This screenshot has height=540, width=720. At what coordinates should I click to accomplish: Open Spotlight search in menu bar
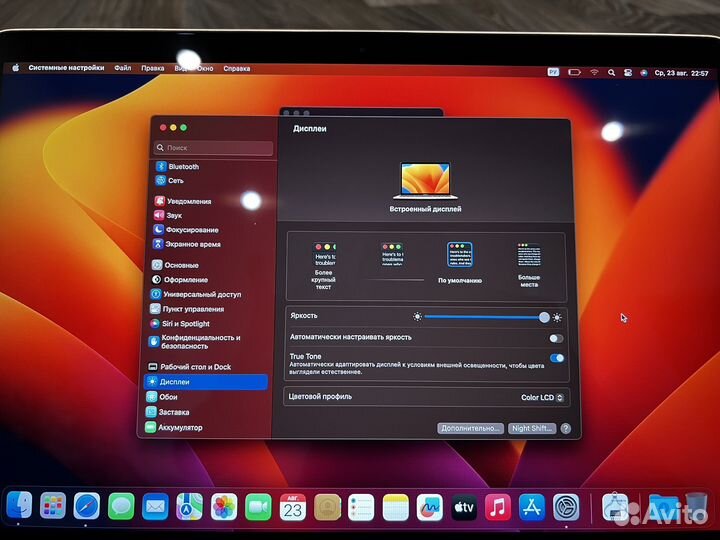611,73
